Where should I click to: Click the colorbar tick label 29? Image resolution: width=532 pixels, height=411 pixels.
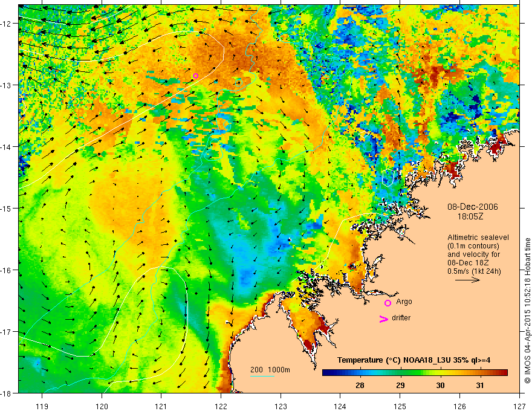pyautogui.click(x=400, y=385)
